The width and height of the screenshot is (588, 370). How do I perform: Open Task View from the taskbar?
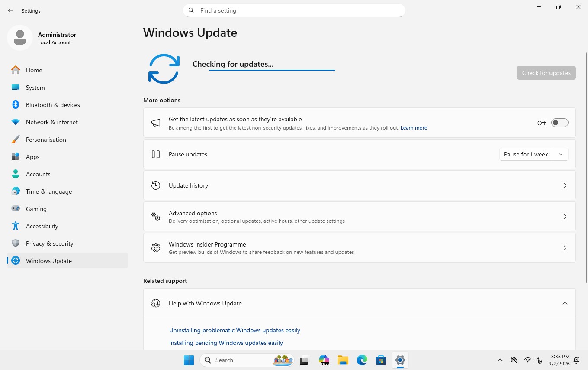coord(305,360)
